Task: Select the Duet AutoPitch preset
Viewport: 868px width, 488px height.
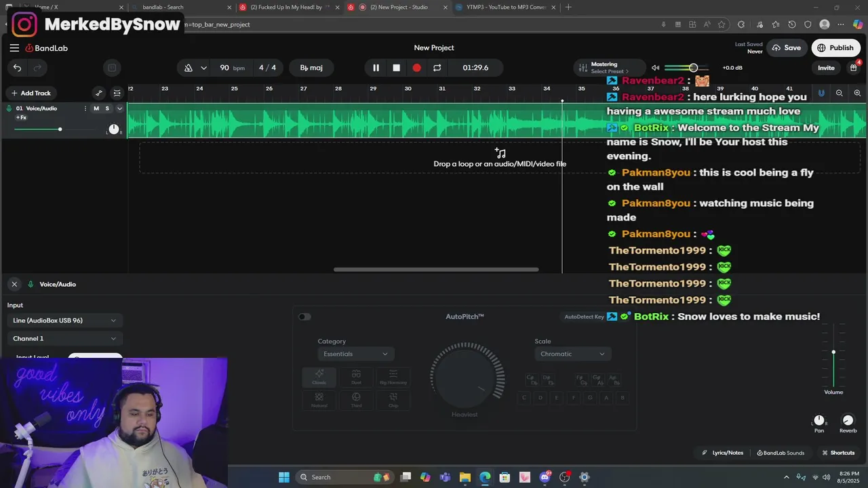Action: coord(356,377)
